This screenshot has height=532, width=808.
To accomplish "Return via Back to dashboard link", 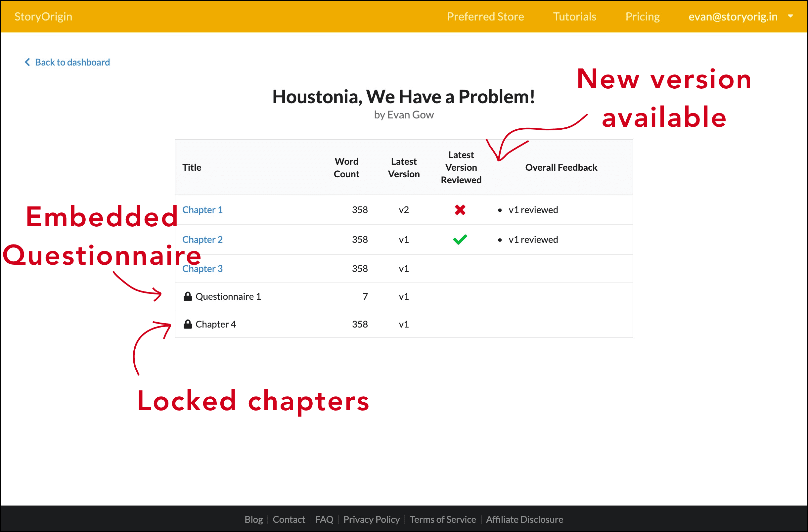I will 72,62.
